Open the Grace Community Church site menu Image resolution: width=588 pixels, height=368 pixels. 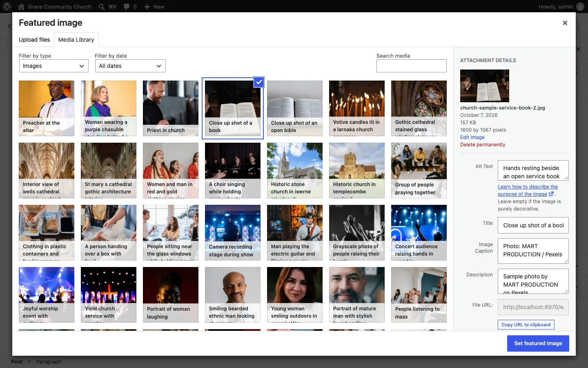tap(55, 7)
